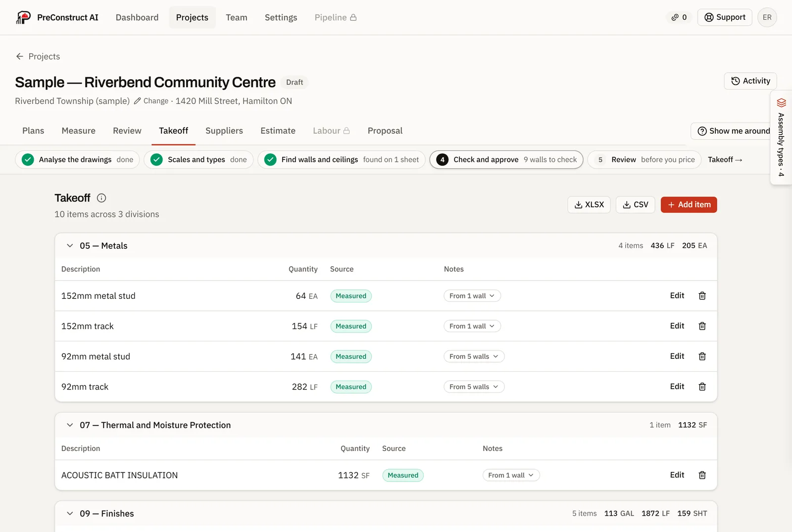Download the takeoff as XLSX
792x532 pixels.
pos(589,204)
